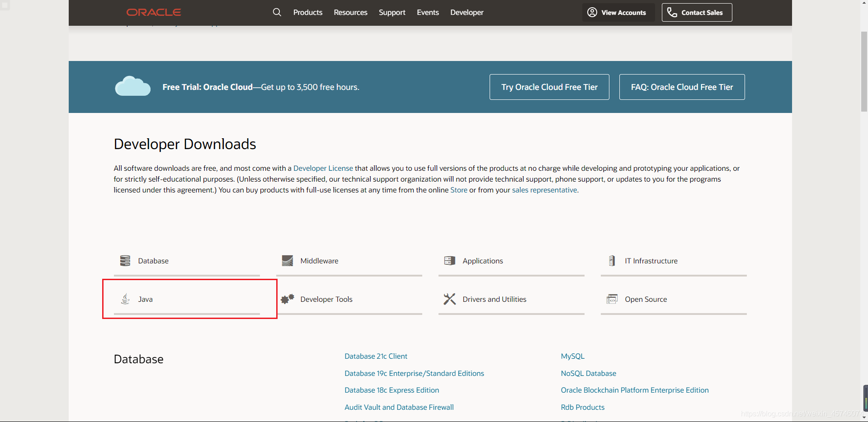Open Audit Vault and Database Firewall link

399,407
